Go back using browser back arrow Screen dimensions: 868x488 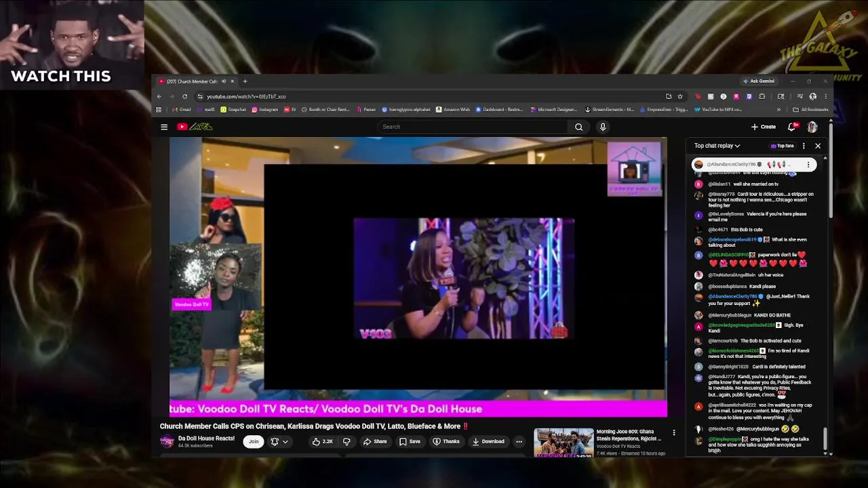coord(159,96)
